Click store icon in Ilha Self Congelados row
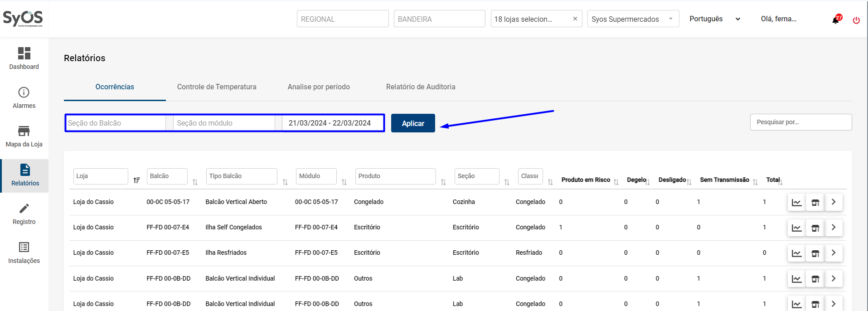The image size is (868, 311). pos(815,228)
